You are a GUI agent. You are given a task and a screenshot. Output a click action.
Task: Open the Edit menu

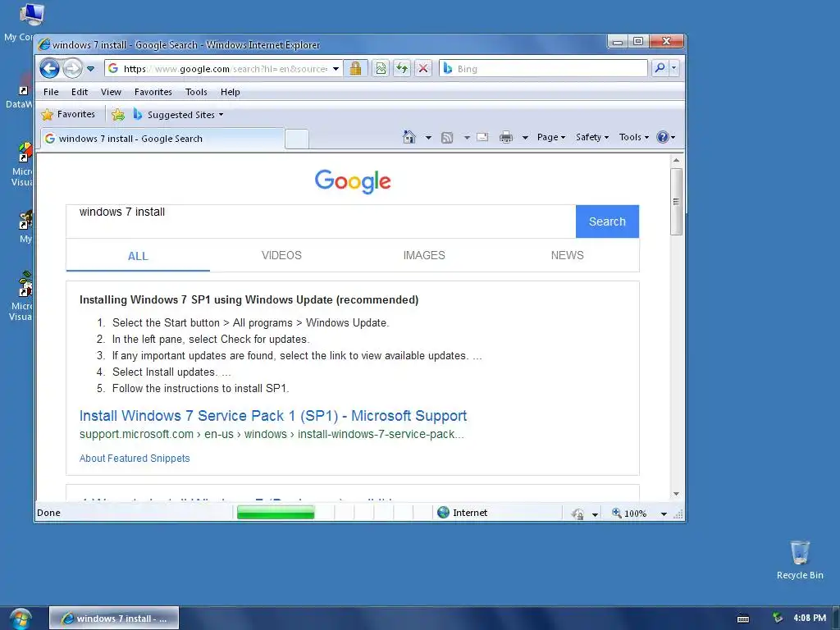click(80, 92)
